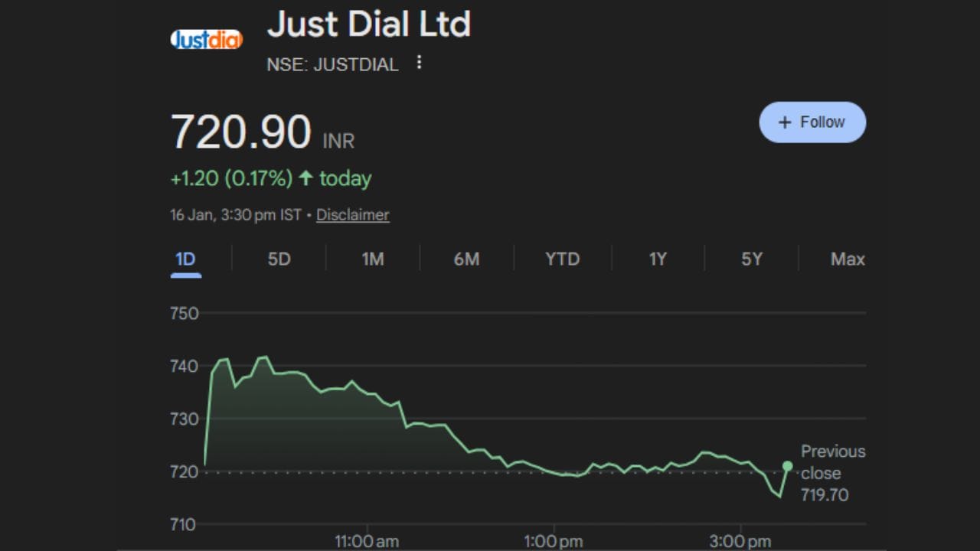
Task: Switch to the 5D chart tab
Action: 279,259
